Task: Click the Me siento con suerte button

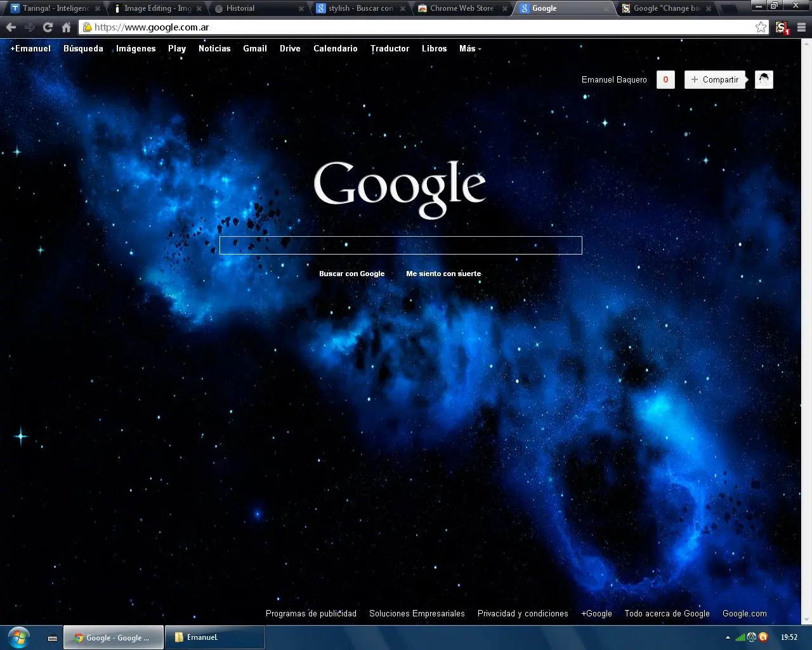Action: tap(443, 274)
